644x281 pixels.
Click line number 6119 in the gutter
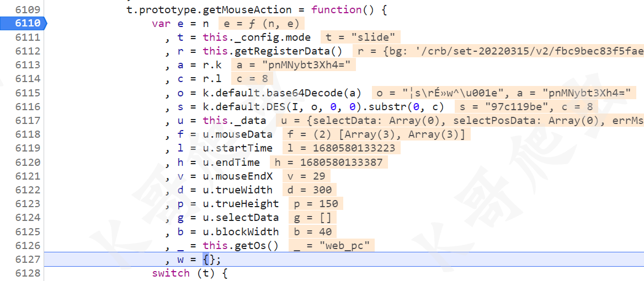[28, 148]
